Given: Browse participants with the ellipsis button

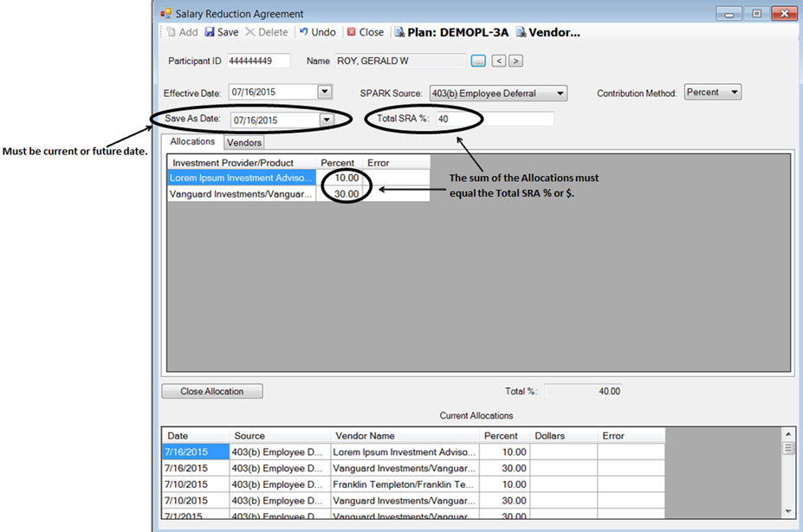Looking at the screenshot, I should click(x=478, y=61).
